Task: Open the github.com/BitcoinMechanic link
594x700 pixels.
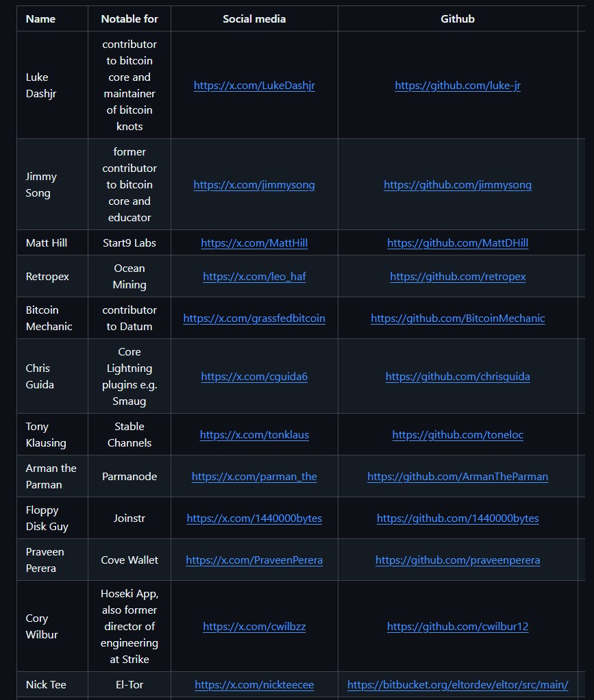Action: 457,318
